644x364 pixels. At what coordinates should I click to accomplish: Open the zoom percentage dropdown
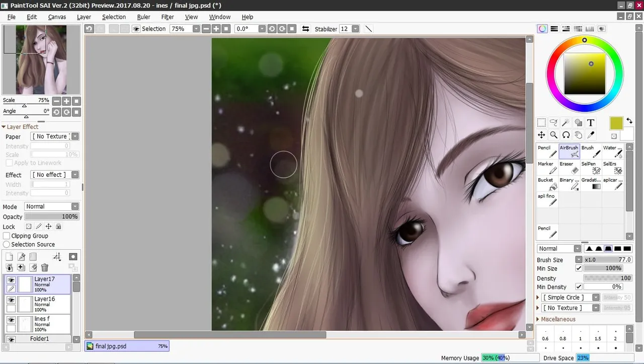coord(196,29)
